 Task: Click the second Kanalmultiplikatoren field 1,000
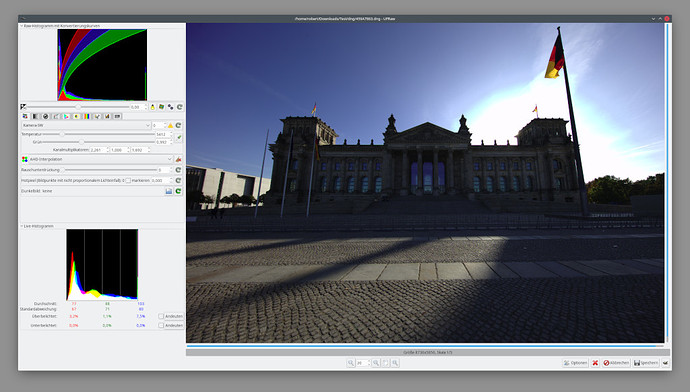coord(120,150)
